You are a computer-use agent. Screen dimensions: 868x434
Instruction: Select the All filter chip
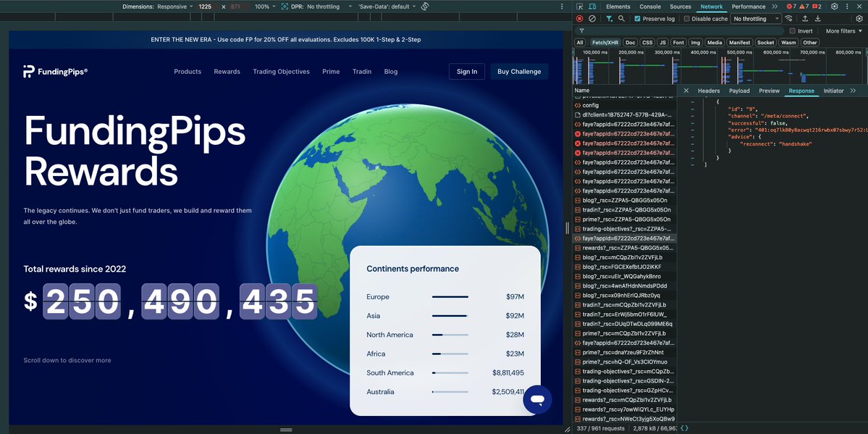click(x=580, y=43)
